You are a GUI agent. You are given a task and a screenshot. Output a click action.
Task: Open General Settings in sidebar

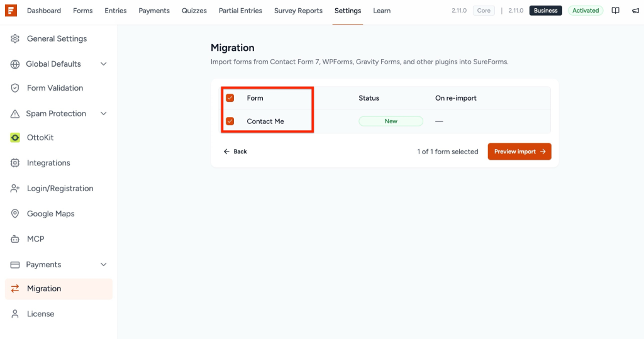(58, 38)
